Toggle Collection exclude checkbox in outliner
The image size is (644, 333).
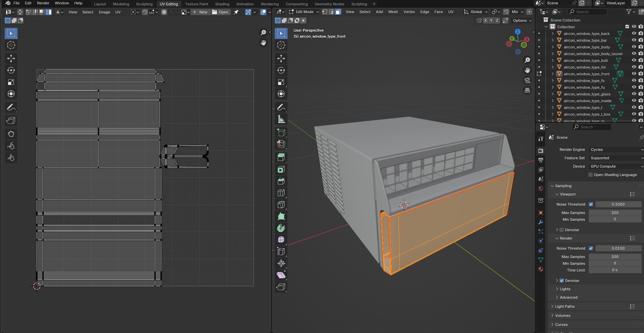[627, 27]
